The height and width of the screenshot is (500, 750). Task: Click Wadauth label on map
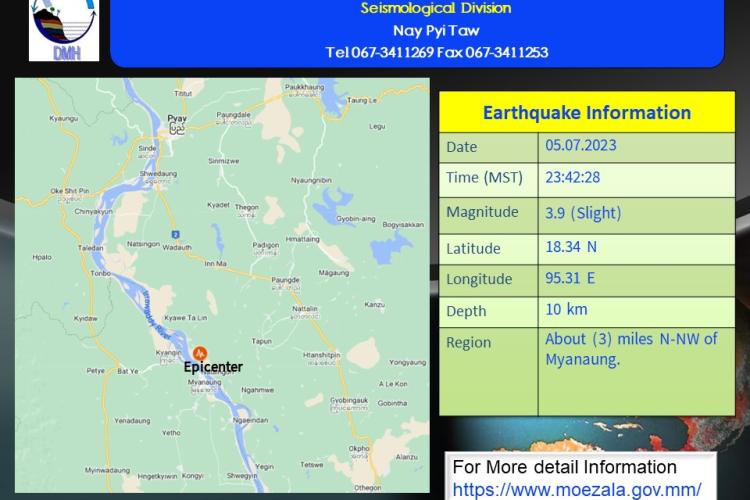177,247
